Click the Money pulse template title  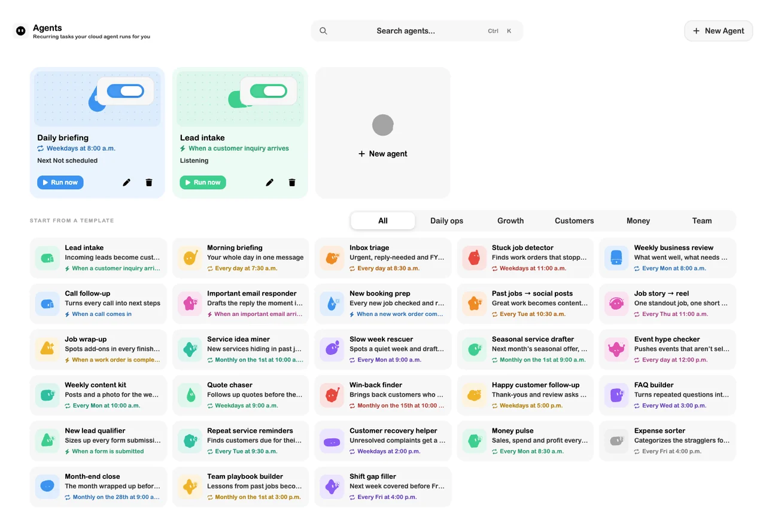point(512,431)
